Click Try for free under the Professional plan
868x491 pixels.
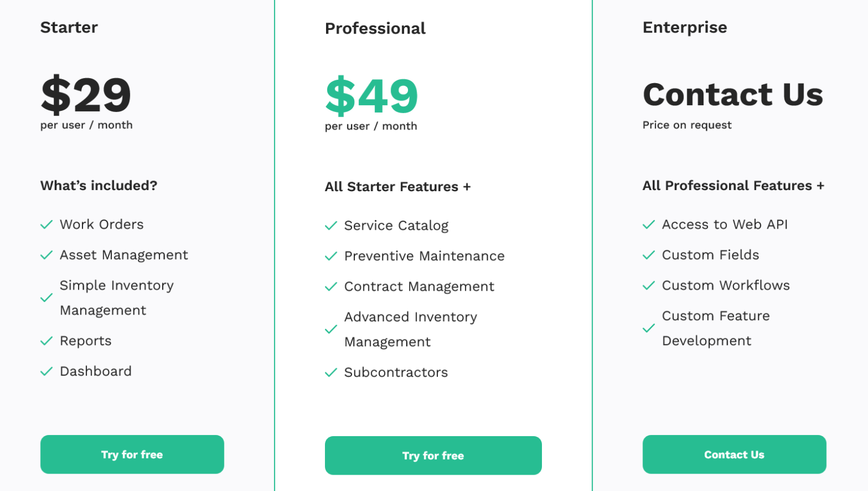point(433,455)
